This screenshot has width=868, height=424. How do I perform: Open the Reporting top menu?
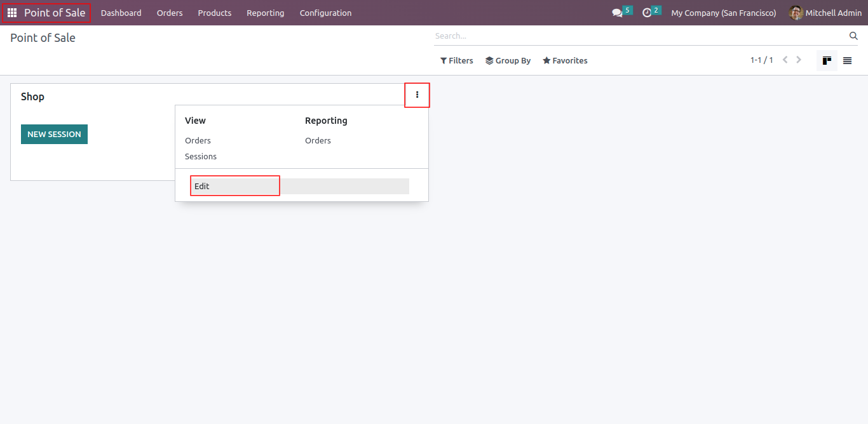265,13
